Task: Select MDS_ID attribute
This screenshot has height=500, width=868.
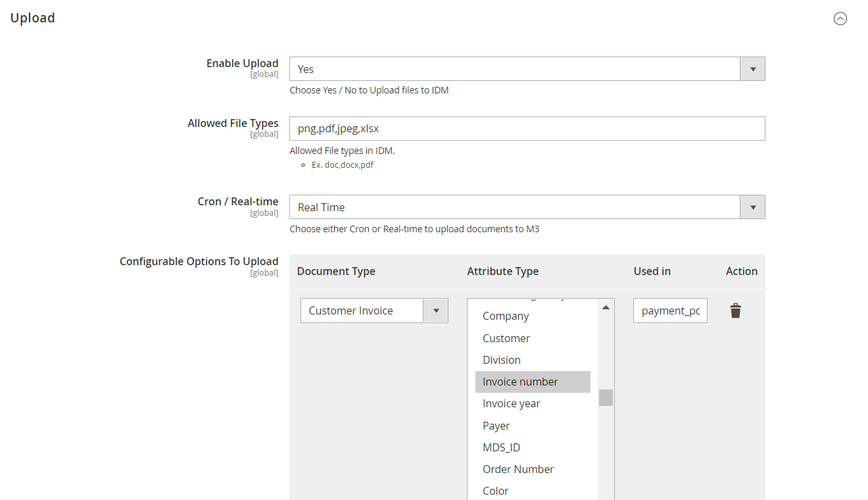Action: pyautogui.click(x=533, y=447)
